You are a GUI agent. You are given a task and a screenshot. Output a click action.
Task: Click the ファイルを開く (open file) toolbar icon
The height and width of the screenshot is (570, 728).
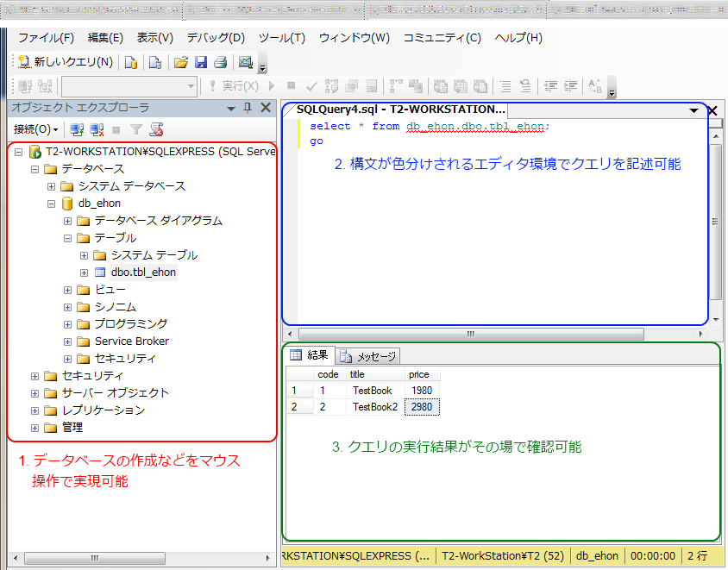click(x=181, y=62)
